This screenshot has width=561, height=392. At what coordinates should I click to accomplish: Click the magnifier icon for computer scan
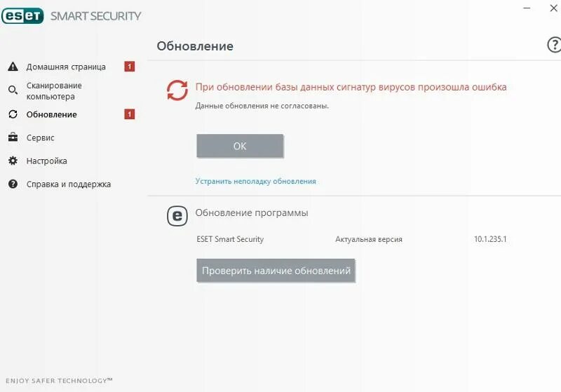[13, 90]
